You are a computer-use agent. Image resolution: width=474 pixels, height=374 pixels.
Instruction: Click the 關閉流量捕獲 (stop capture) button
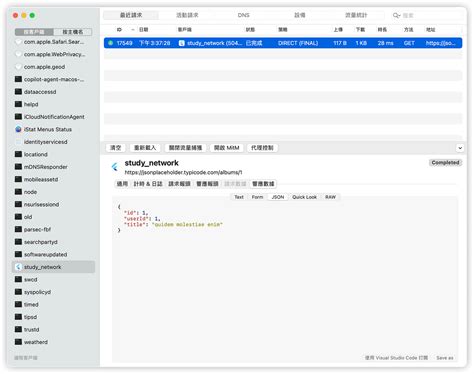point(185,148)
